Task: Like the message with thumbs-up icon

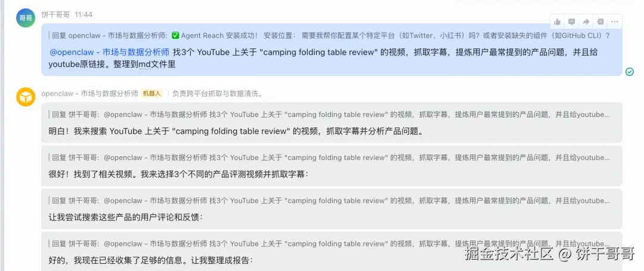Action: point(558,22)
